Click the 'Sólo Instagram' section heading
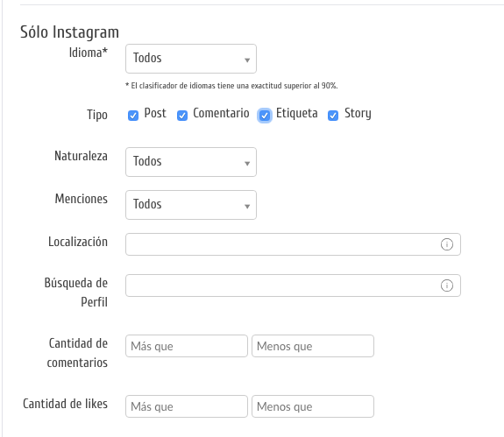The width and height of the screenshot is (504, 437). 69,32
